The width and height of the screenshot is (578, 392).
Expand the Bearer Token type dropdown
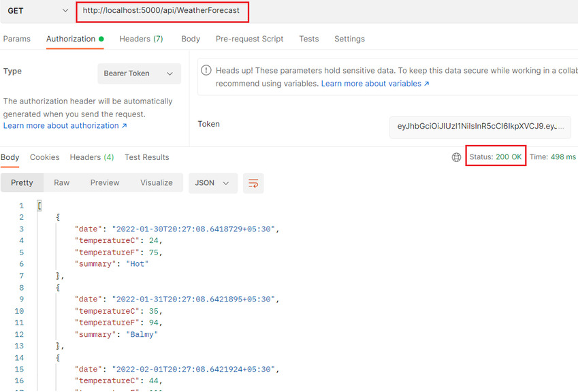[x=140, y=73]
